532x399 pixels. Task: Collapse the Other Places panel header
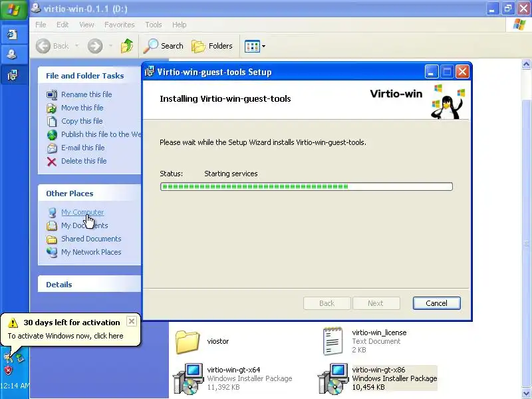pyautogui.click(x=90, y=194)
